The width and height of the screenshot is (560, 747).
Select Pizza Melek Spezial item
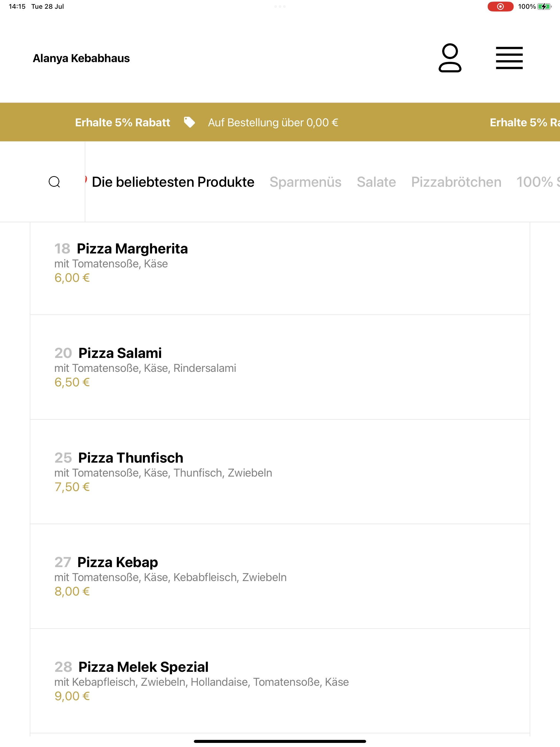(x=280, y=681)
